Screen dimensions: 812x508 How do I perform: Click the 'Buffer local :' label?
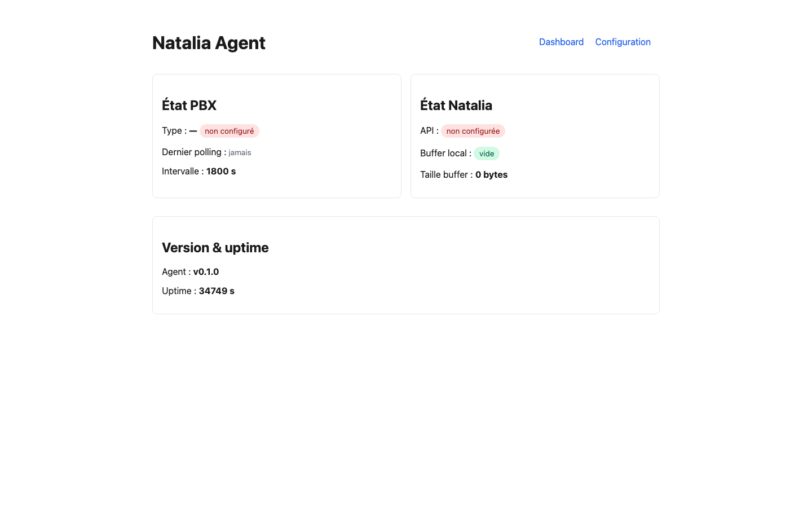tap(445, 153)
